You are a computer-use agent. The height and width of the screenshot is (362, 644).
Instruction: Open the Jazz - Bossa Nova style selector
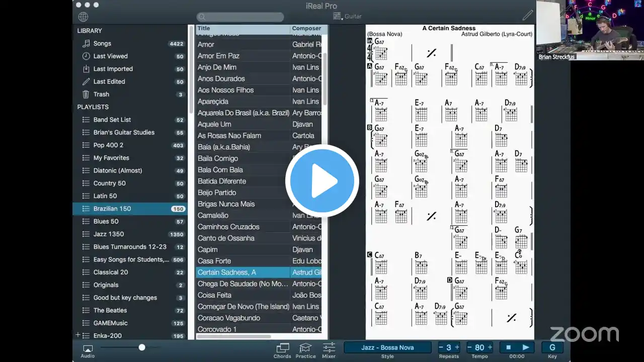[387, 347]
